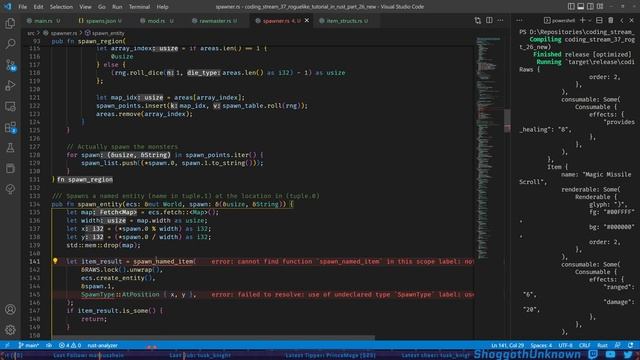This screenshot has width=640, height=360.
Task: Kill the terminal with trash icon
Action: (611, 20)
